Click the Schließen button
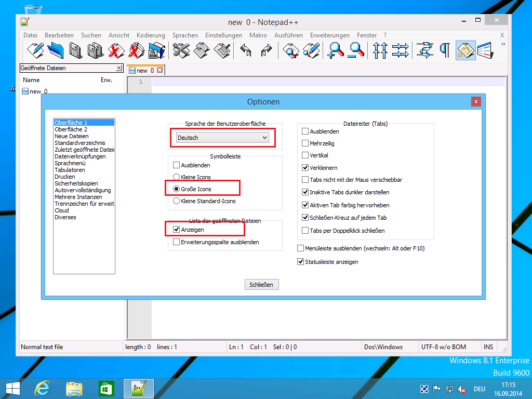 262,285
